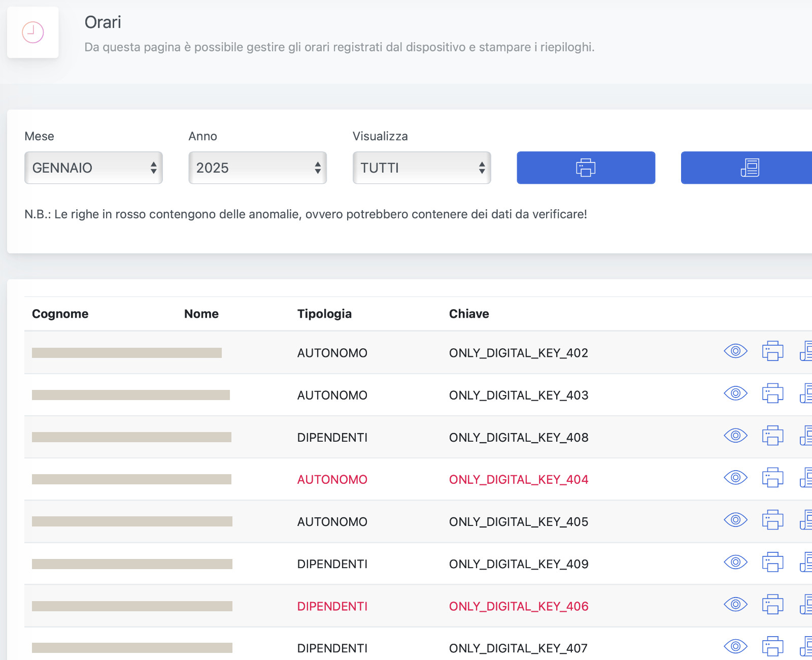Click printer icon for ONLY_DIGITAL_KEY_409
812x660 pixels.
click(772, 563)
